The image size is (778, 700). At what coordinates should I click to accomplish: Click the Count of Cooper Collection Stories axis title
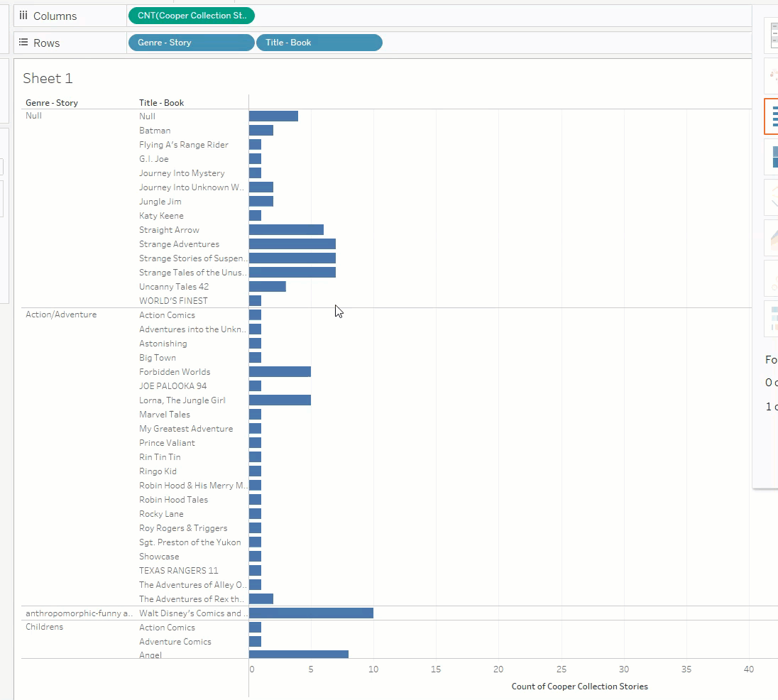click(x=579, y=687)
